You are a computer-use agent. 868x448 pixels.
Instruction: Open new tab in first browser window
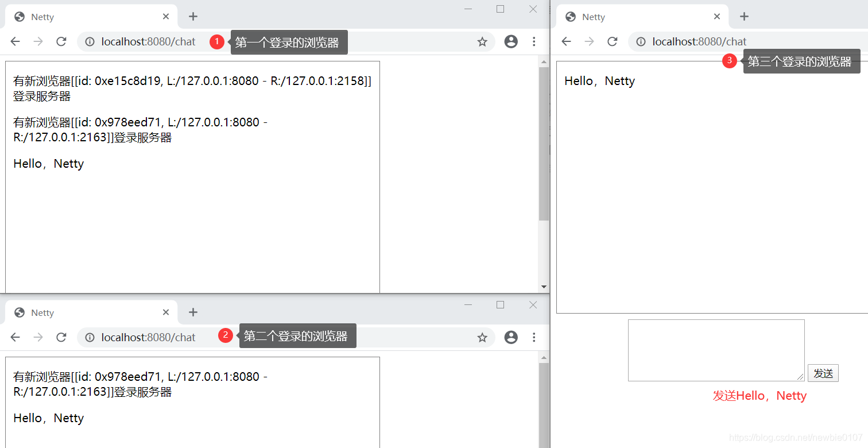[193, 17]
